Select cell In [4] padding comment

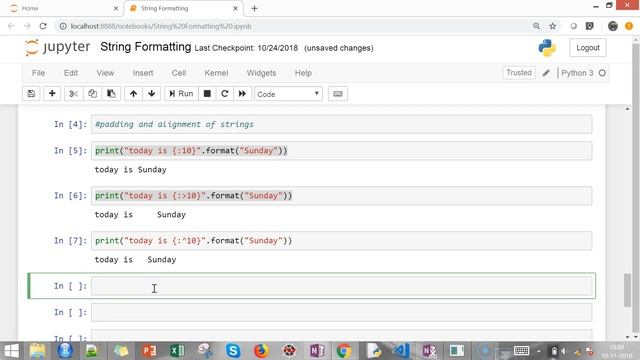coord(341,124)
